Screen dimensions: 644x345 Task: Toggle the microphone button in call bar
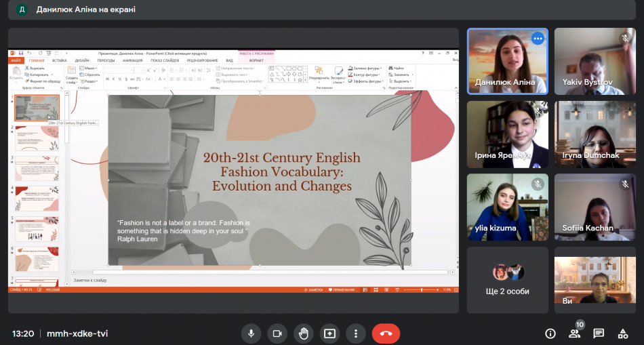click(x=251, y=333)
